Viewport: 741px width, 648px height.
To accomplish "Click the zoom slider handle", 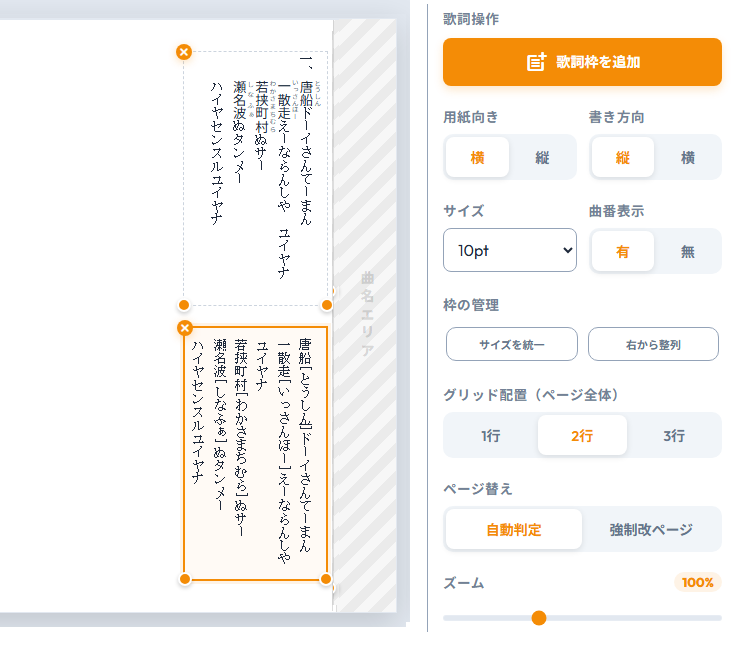I will point(539,618).
